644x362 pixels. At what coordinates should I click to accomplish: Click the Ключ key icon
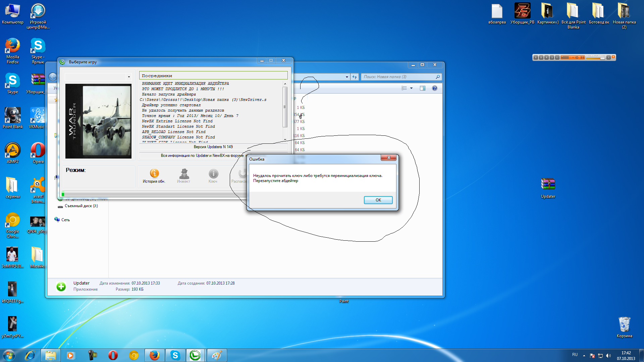213,176
